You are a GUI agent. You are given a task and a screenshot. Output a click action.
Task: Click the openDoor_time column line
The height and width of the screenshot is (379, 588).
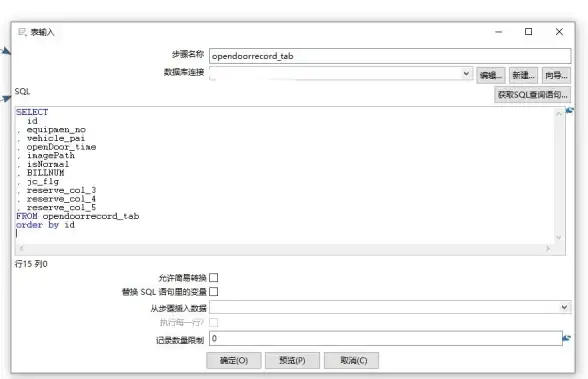point(57,147)
